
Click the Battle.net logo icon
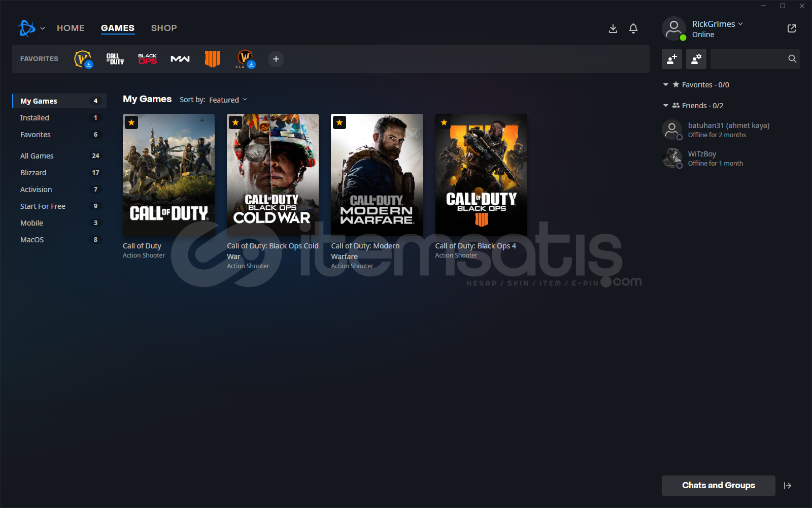point(26,28)
